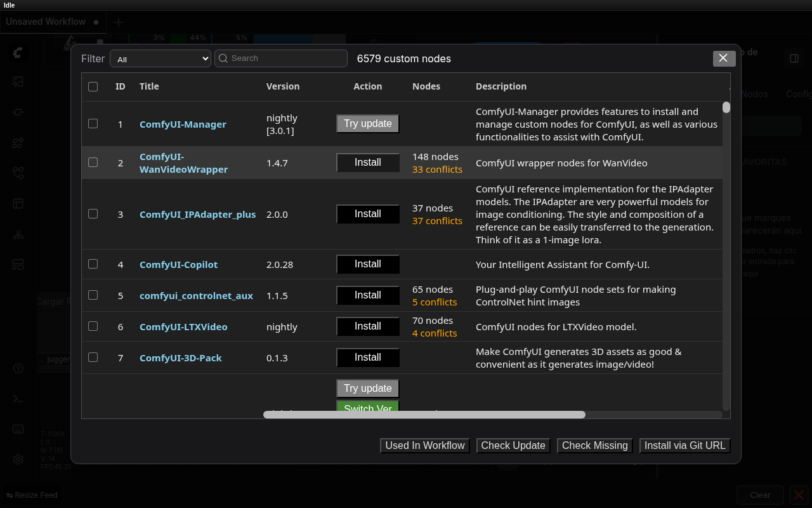Open the node library sparkle-grid icon
The height and width of the screenshot is (508, 812).
click(x=18, y=142)
